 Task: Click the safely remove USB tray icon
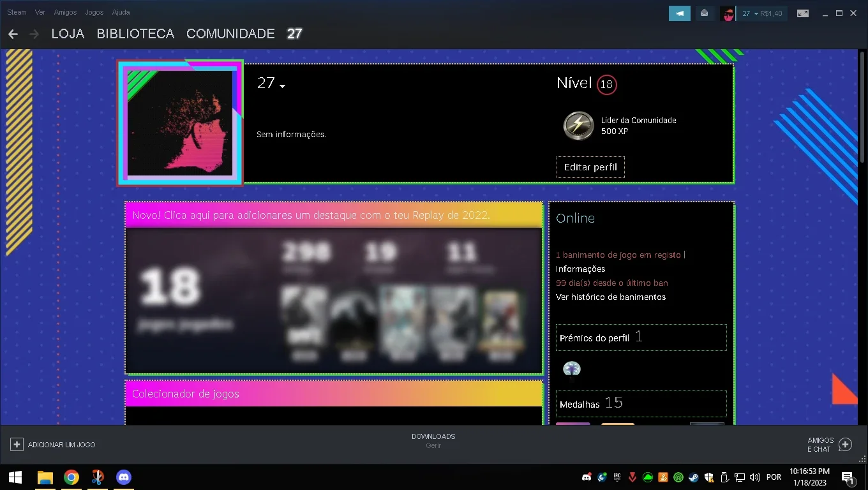(724, 477)
